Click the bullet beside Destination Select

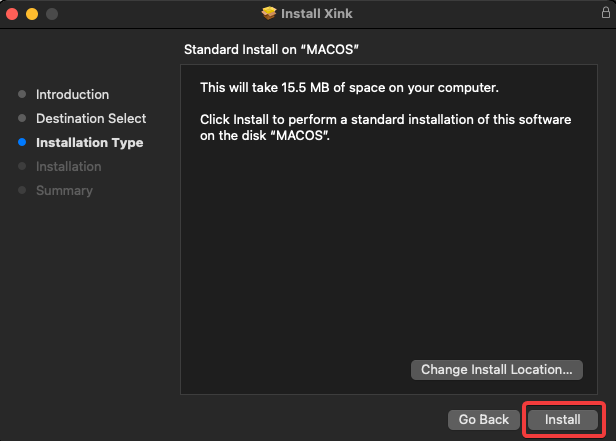[x=22, y=119]
